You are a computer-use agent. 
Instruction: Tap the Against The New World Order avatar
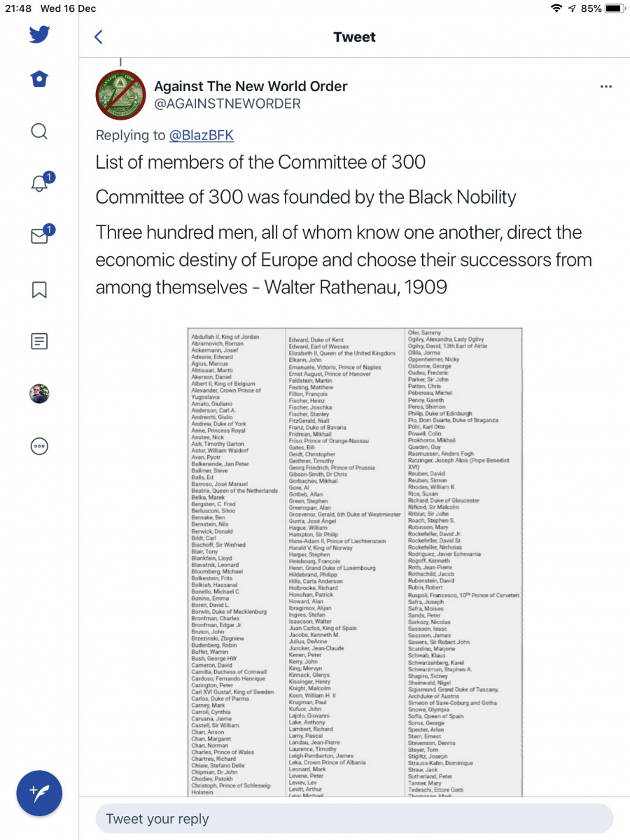pos(120,95)
